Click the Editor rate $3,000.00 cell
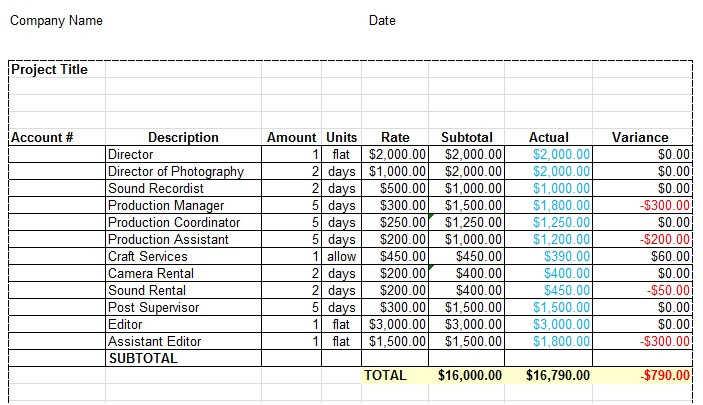This screenshot has width=703, height=405. tap(395, 324)
